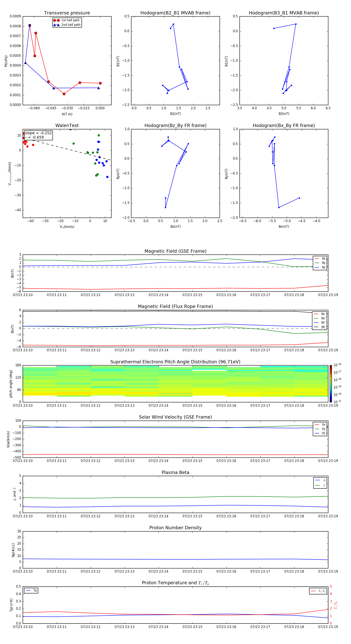Select the β legend entry below βp
This screenshot has width=351, height=644.
320,485
